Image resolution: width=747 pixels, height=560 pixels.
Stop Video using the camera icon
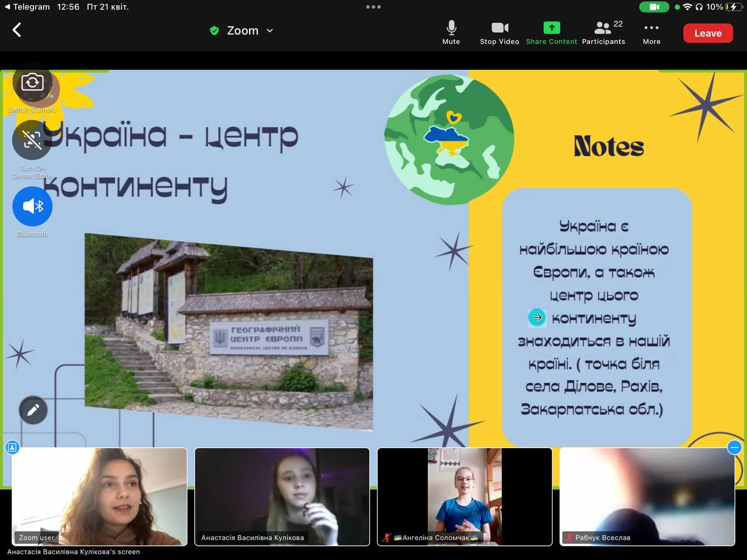500,33
